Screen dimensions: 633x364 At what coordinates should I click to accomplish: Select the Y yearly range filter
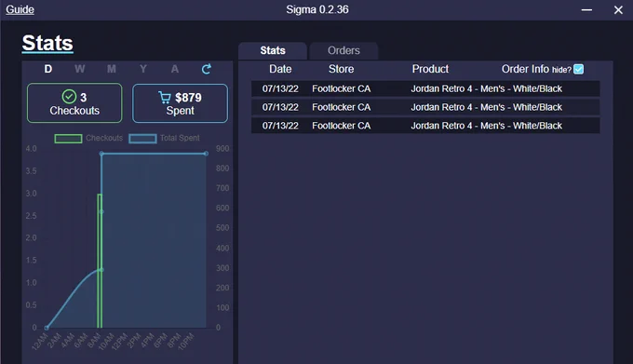click(x=143, y=69)
